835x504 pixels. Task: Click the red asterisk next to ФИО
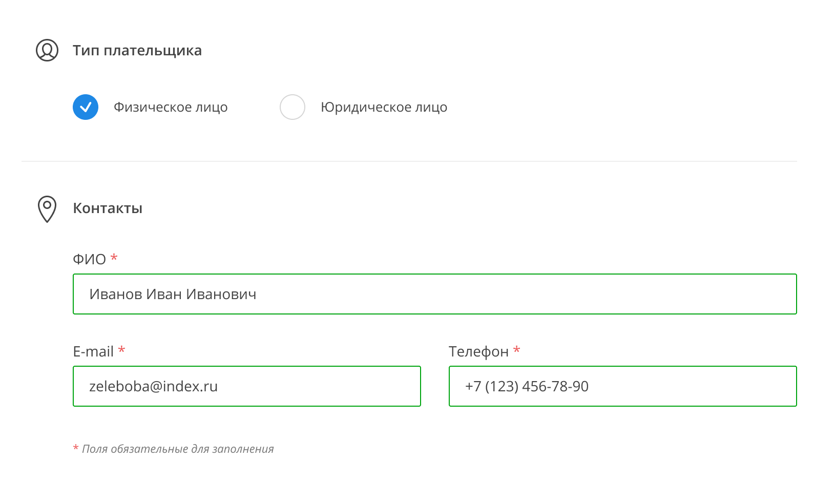pos(114,257)
